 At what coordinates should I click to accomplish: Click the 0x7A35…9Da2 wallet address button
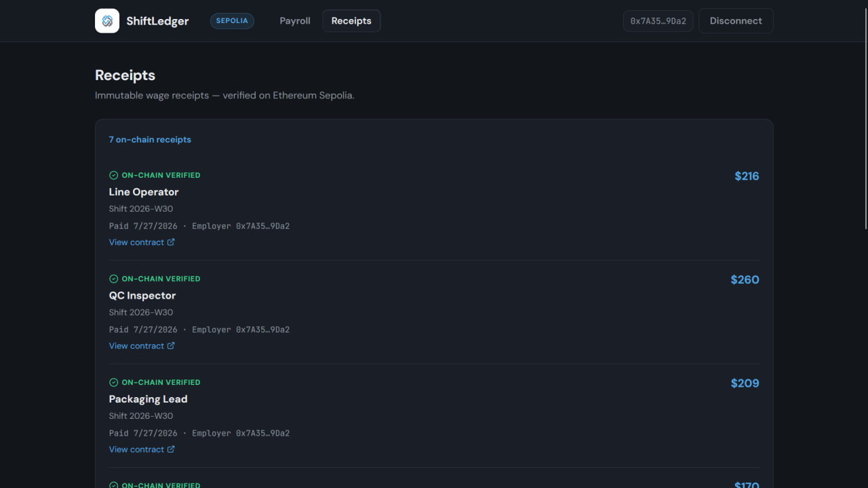658,21
